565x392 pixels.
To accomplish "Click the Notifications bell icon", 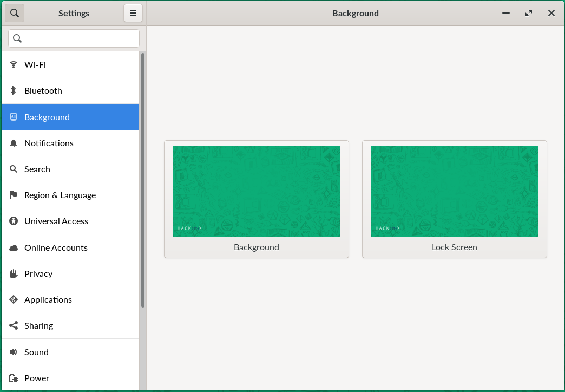I will point(14,143).
